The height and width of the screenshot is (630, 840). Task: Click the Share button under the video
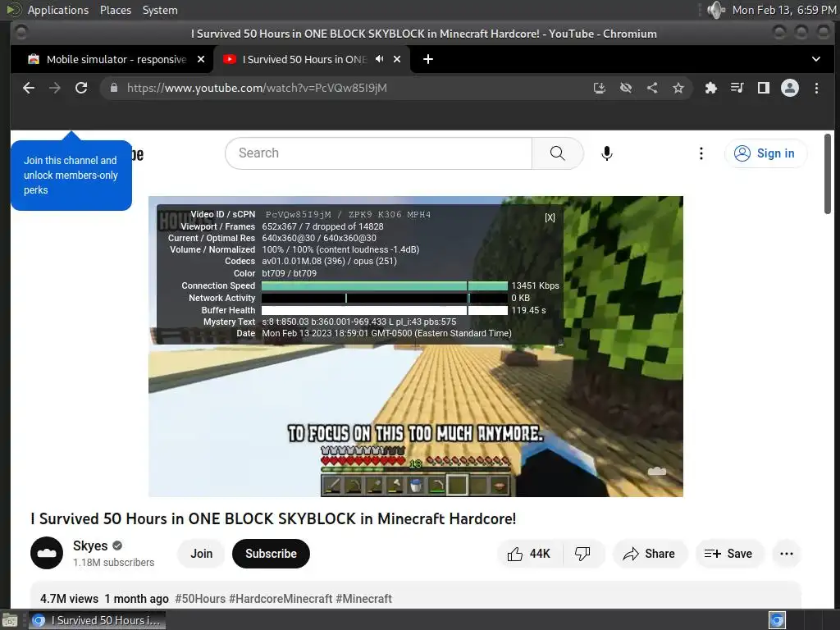click(649, 554)
